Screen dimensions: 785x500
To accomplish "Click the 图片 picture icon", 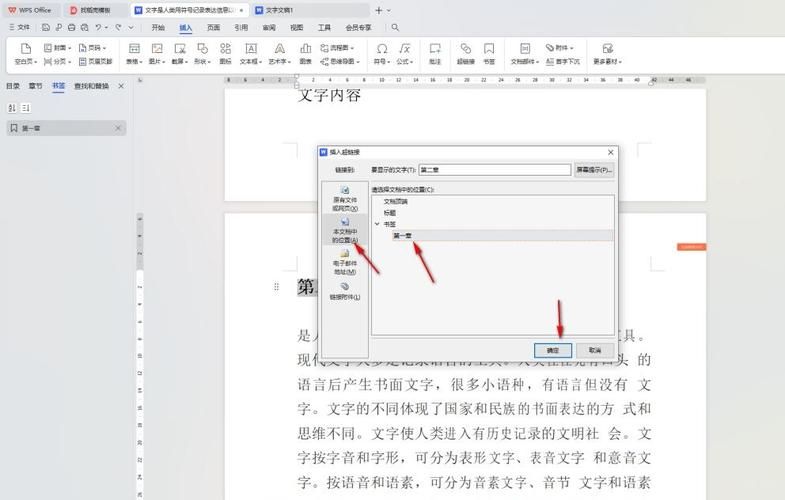I will click(157, 49).
